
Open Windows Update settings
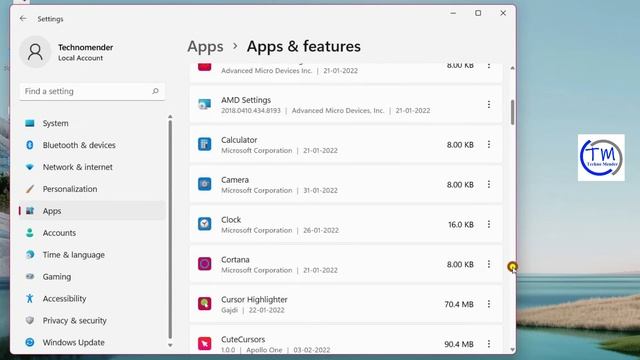click(x=92, y=342)
